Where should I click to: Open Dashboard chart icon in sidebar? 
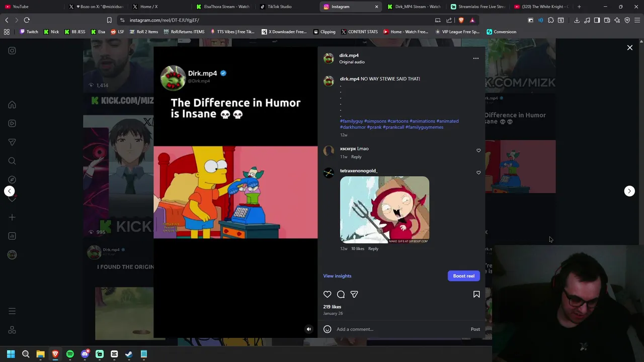(12, 236)
